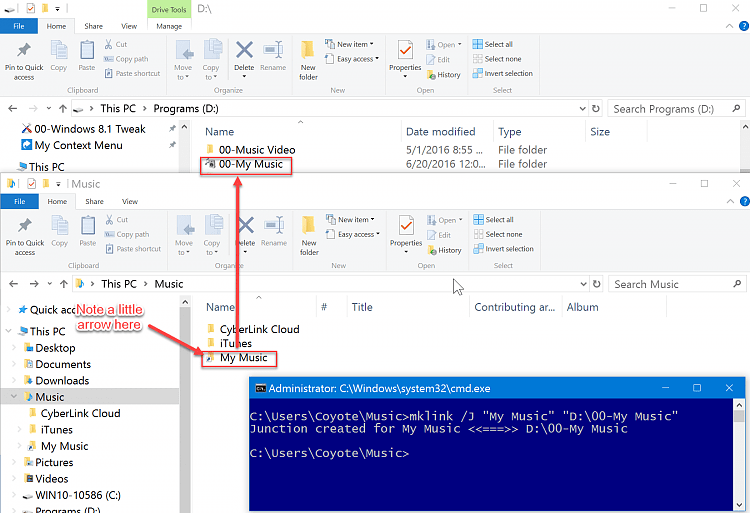The height and width of the screenshot is (513, 750).
Task: Click Select none in Music window ribbon
Action: click(498, 234)
